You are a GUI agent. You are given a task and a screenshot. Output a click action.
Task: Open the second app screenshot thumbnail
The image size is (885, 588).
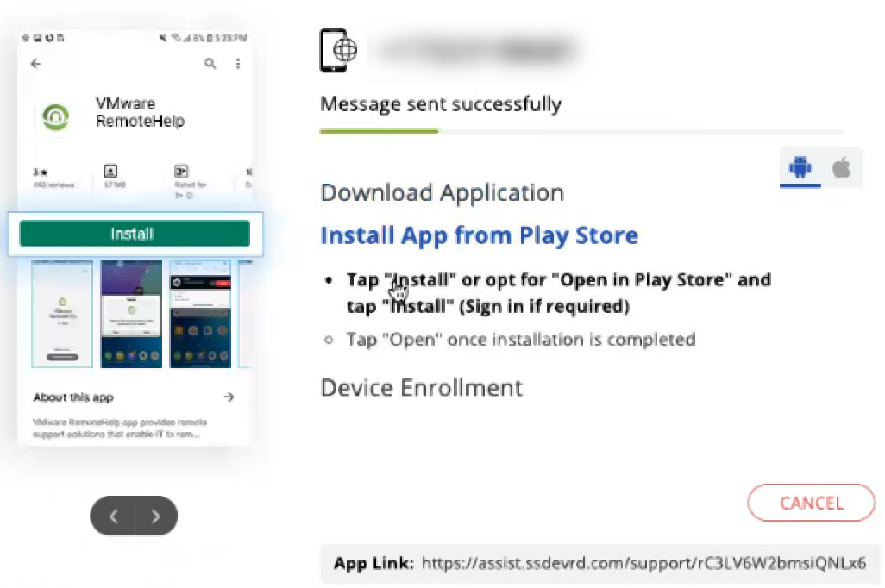coord(131,314)
